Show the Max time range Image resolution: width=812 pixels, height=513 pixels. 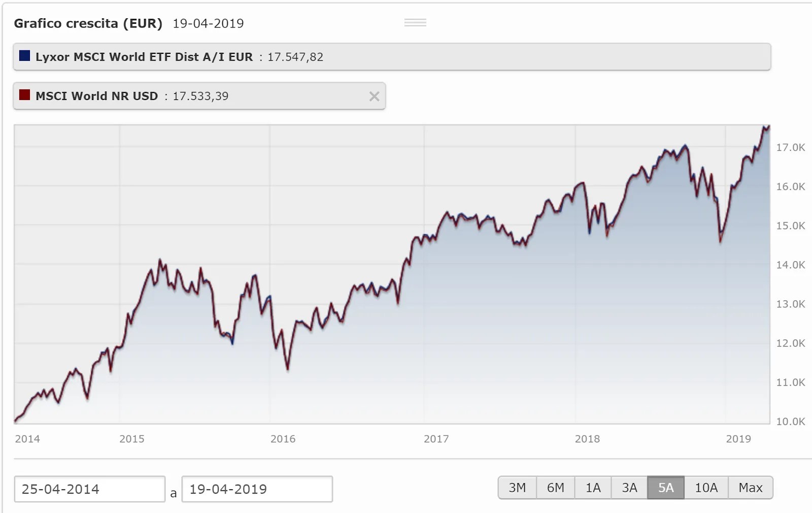coord(751,488)
